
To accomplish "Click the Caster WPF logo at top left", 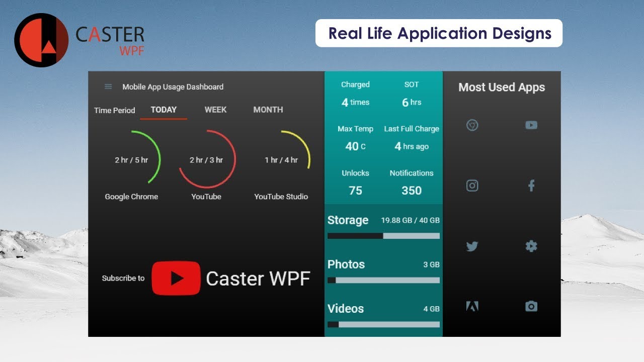I will (79, 40).
